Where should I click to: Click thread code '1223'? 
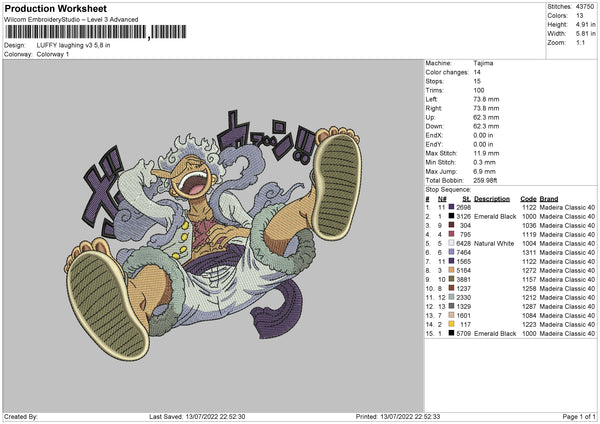[x=529, y=324]
